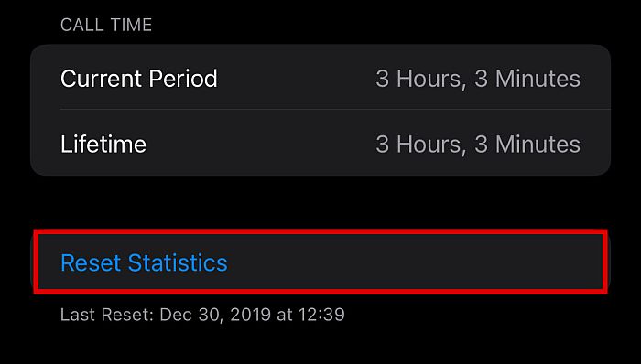Tap the Reset Statistics button
The height and width of the screenshot is (364, 641).
pyautogui.click(x=320, y=262)
